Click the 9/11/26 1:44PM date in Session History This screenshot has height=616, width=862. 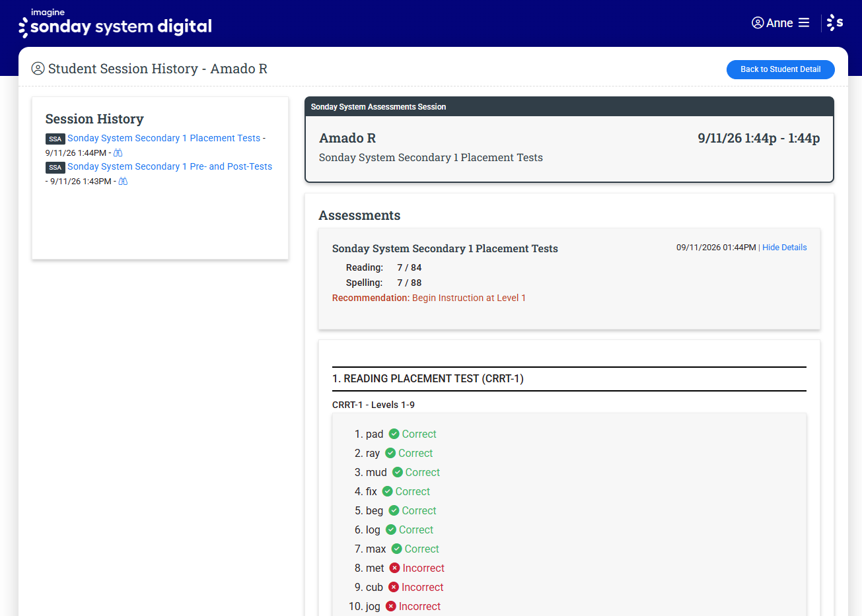(76, 153)
